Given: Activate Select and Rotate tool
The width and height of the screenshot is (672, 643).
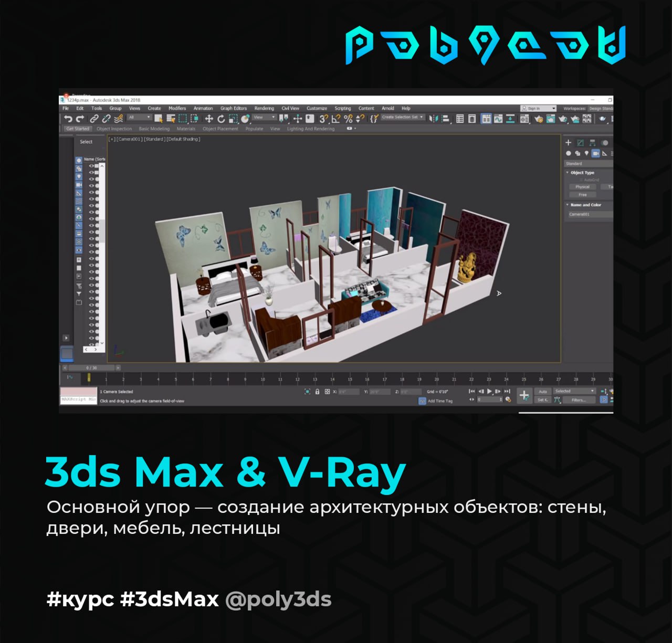Looking at the screenshot, I should (221, 119).
